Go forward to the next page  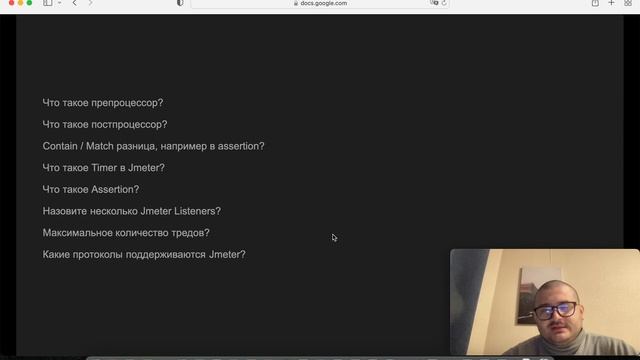click(x=90, y=3)
